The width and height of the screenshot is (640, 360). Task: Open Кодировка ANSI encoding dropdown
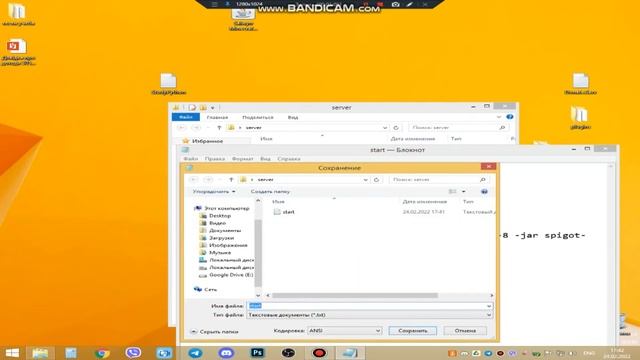[x=344, y=331]
